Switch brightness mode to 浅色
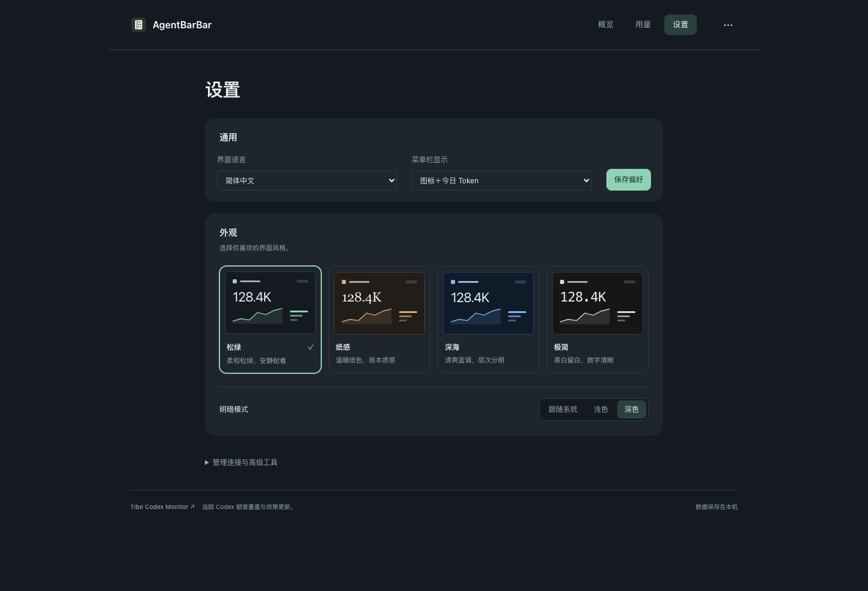 point(601,409)
